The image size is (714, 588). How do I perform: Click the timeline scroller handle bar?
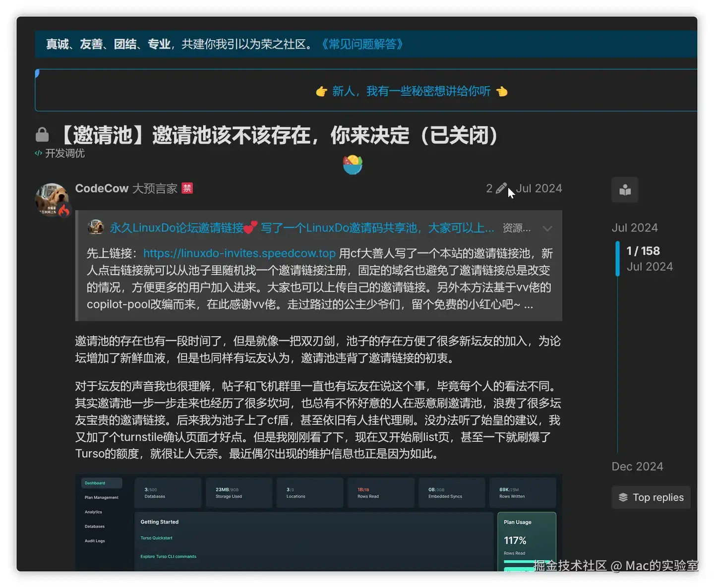click(x=617, y=258)
